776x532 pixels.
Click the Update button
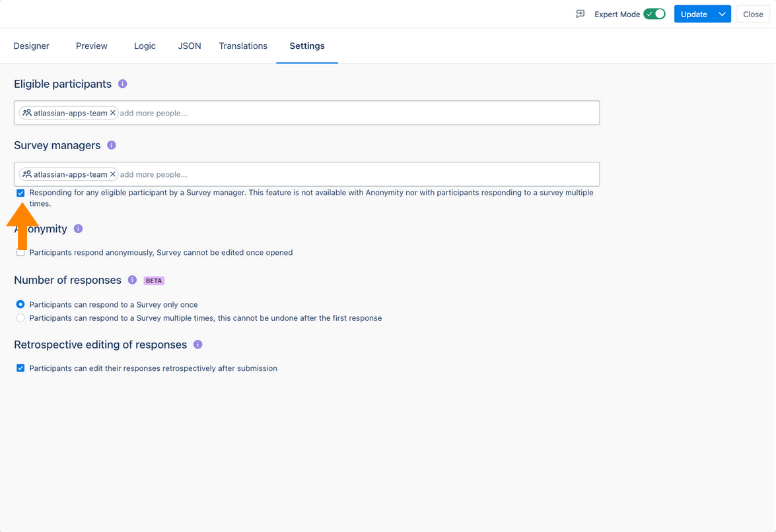pos(693,14)
